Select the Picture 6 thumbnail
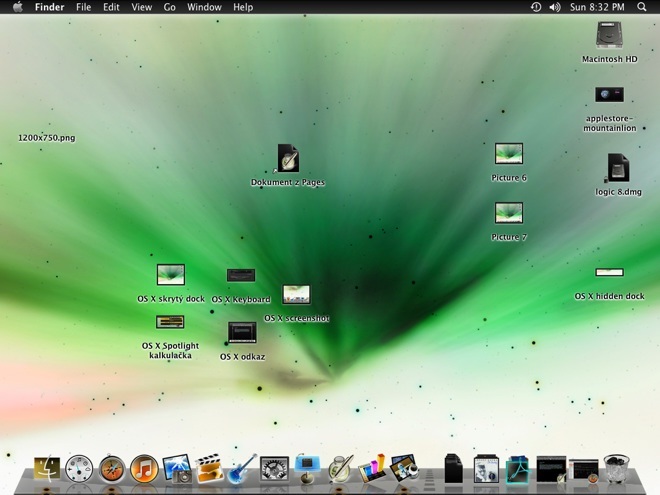 509,153
